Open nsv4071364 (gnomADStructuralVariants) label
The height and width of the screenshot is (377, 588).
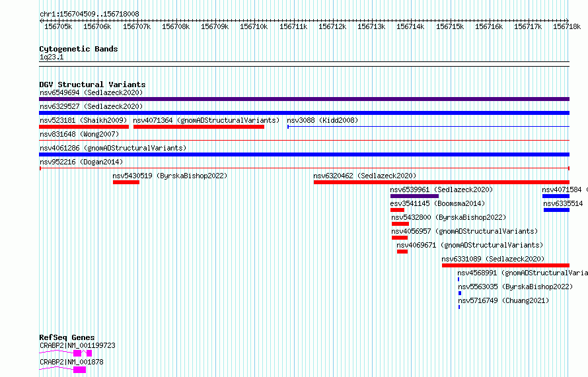click(x=206, y=120)
